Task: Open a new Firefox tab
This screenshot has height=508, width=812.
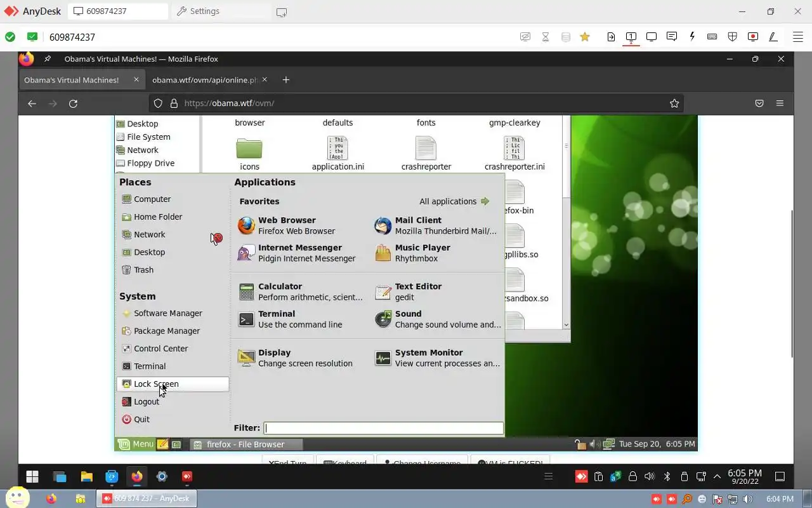Action: [286, 80]
